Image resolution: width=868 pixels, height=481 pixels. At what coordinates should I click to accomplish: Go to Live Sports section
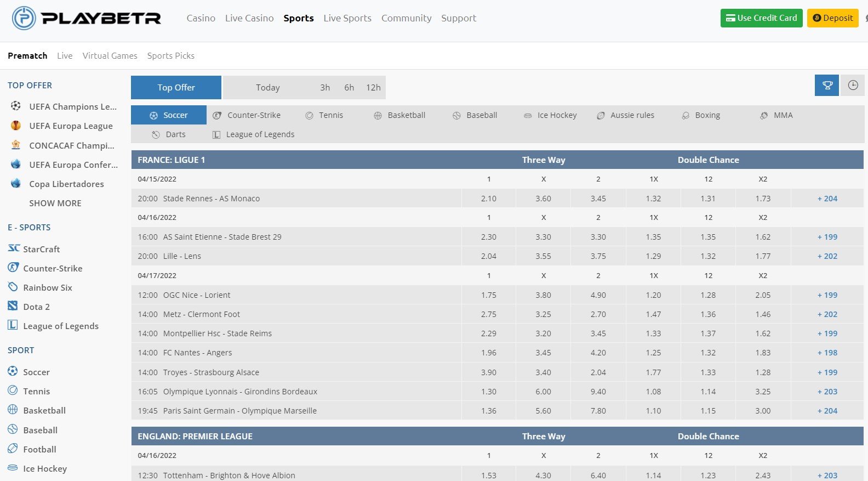pos(347,18)
